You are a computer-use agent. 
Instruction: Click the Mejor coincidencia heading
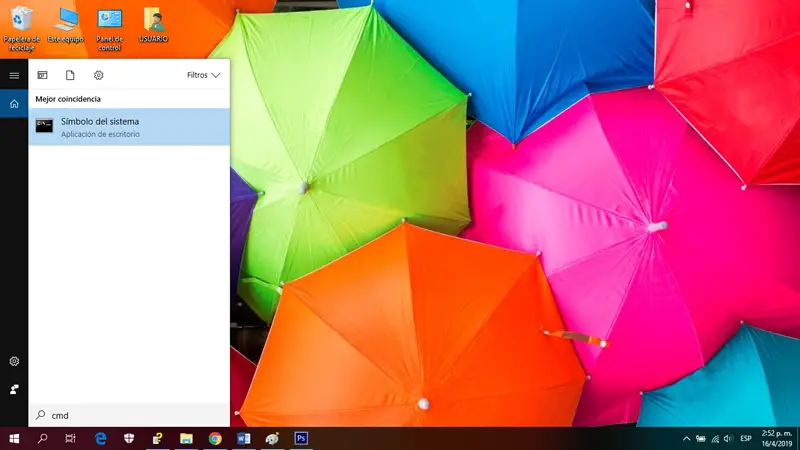(68, 99)
